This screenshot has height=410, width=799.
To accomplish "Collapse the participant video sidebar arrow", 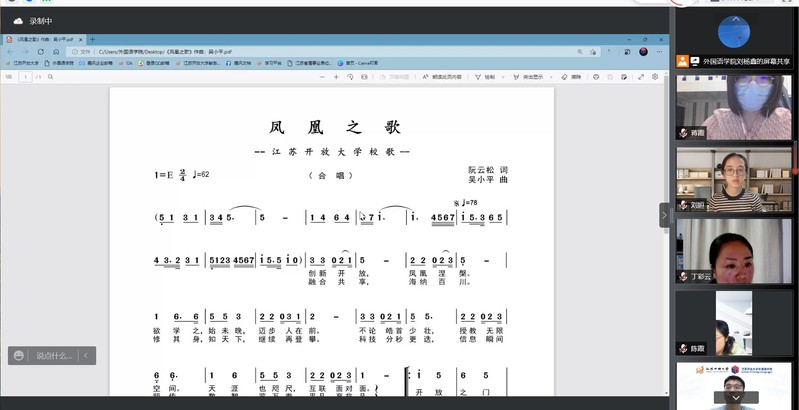I will point(664,215).
